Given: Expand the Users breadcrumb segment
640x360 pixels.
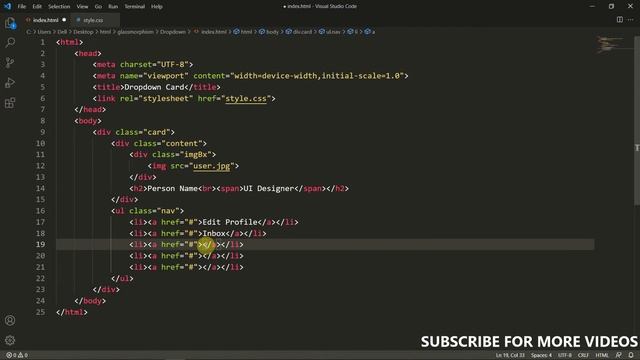Looking at the screenshot, I should [x=44, y=32].
